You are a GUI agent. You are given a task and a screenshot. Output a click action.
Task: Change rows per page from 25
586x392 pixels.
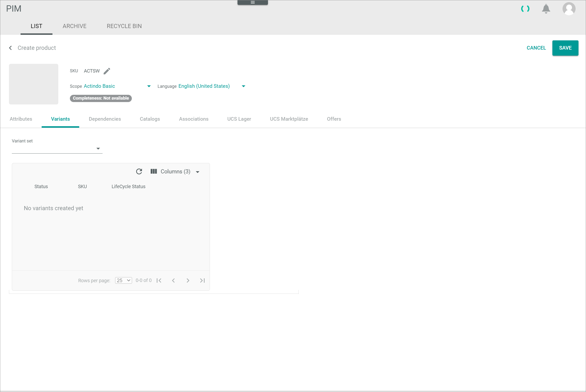tap(124, 281)
